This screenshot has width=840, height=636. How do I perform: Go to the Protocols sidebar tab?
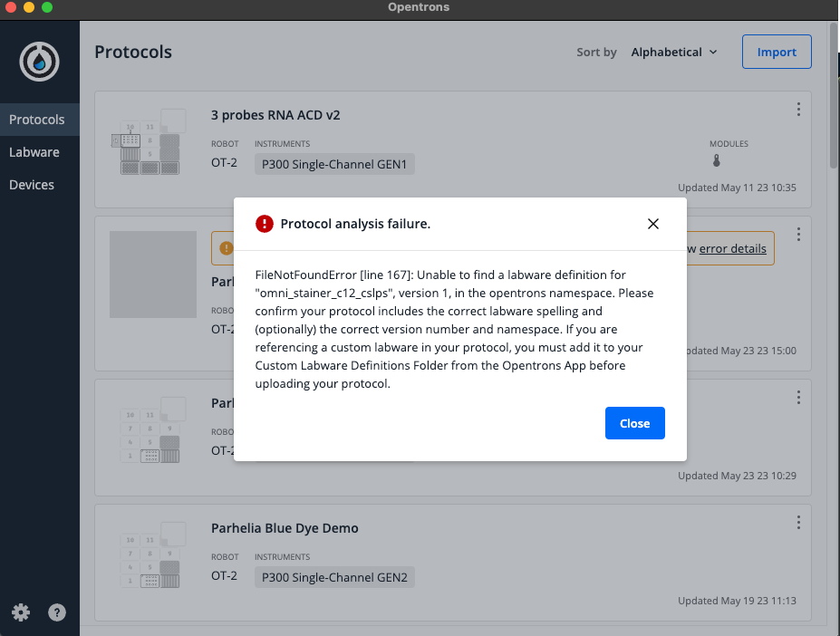click(x=37, y=120)
